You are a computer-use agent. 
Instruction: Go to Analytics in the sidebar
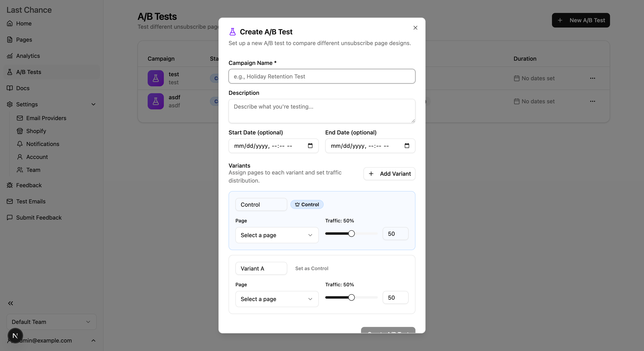click(28, 56)
